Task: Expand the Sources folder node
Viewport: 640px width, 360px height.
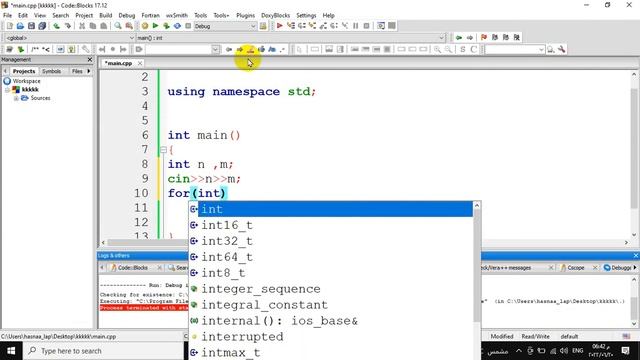Action: coord(16,98)
